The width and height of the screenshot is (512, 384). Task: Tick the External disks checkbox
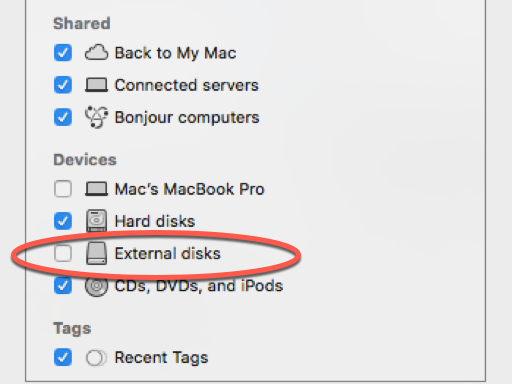click(63, 253)
